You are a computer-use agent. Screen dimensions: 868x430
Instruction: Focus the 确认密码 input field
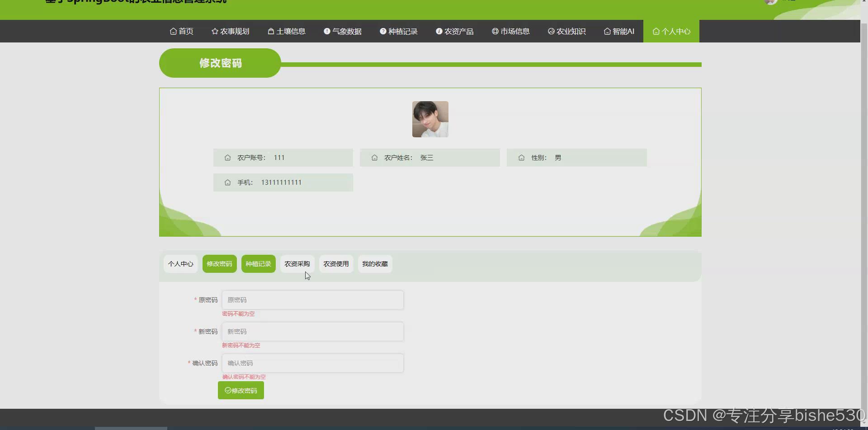coord(312,363)
